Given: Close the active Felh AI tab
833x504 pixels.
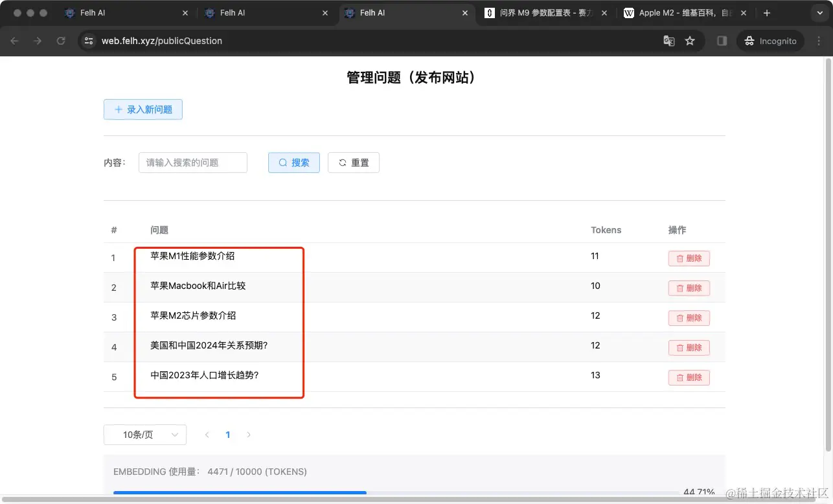Looking at the screenshot, I should 465,13.
